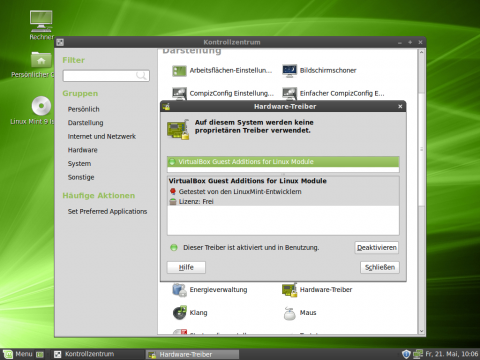The image size is (480, 360).
Task: Open the Rechner desktop icon
Action: (x=41, y=21)
